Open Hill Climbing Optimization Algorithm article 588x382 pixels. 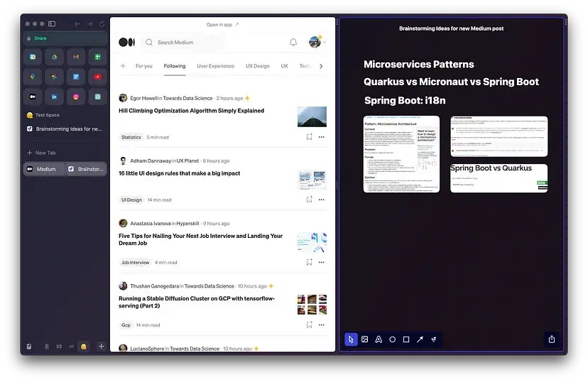[x=191, y=111]
